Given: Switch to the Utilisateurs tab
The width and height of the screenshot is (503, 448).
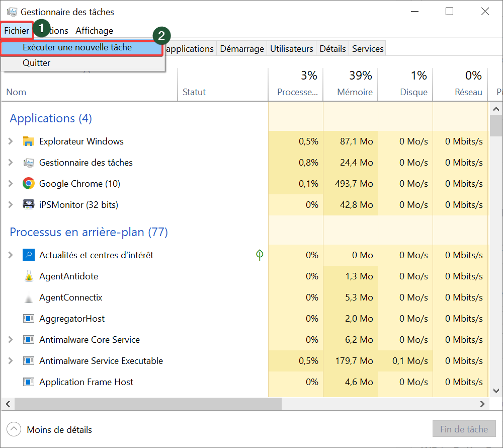Looking at the screenshot, I should [291, 49].
